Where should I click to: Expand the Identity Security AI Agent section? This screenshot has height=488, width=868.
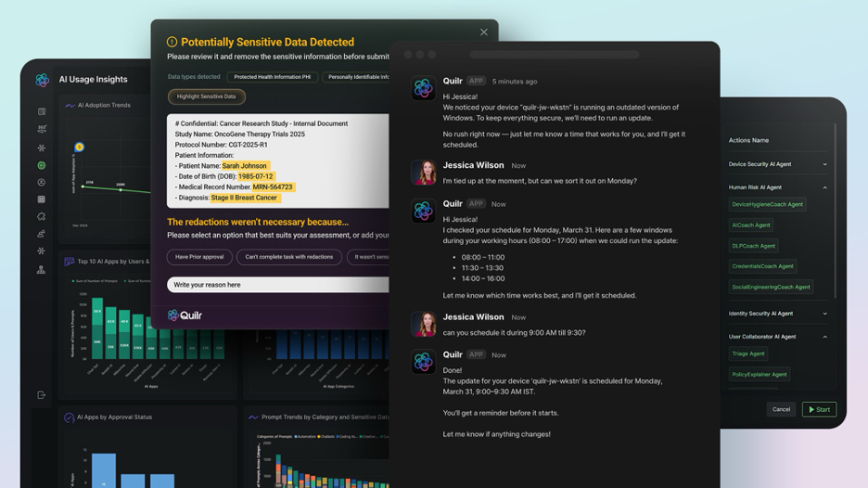(x=824, y=314)
